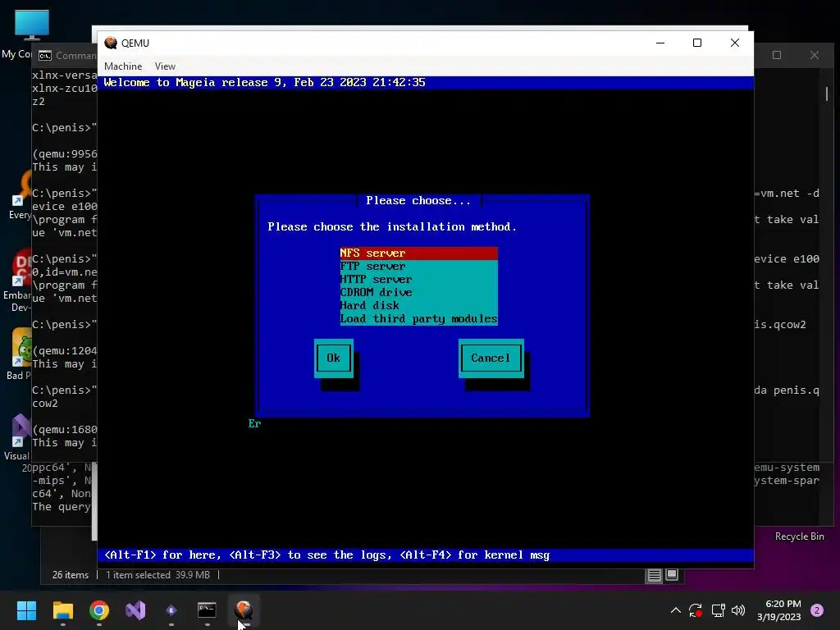Select HTTP server installation method
Screen dimensions: 840x630
(419, 279)
